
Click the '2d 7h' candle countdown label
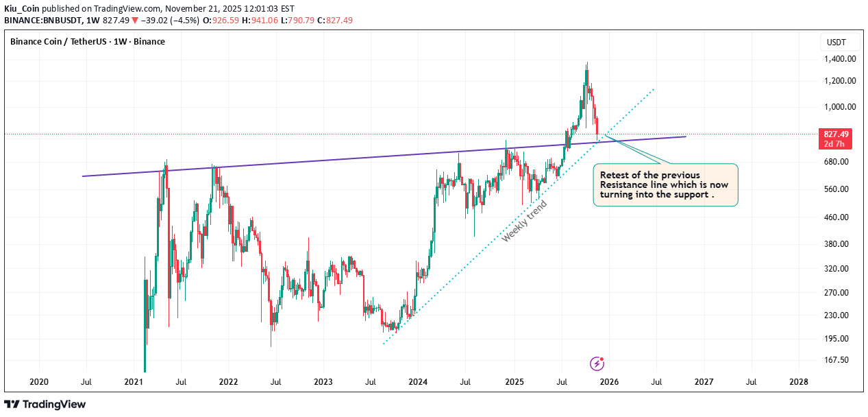pyautogui.click(x=837, y=144)
